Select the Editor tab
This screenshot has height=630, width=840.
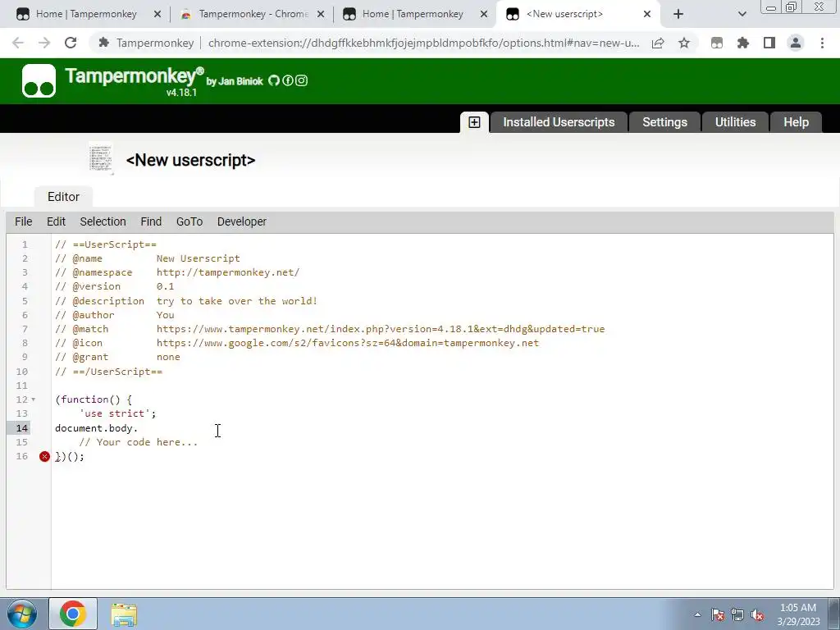click(x=63, y=197)
